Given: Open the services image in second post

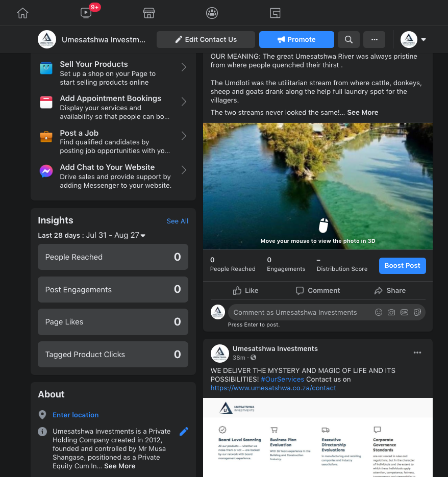Looking at the screenshot, I should tap(318, 437).
